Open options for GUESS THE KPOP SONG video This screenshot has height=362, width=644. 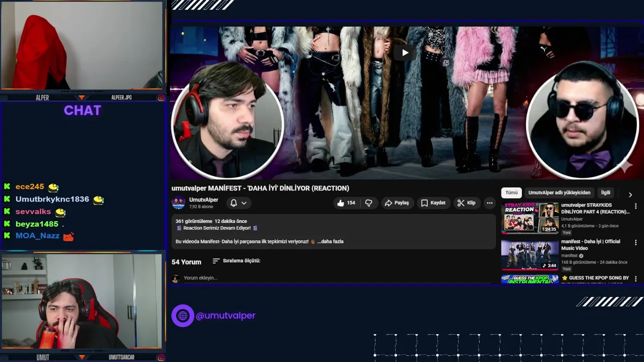(x=636, y=279)
